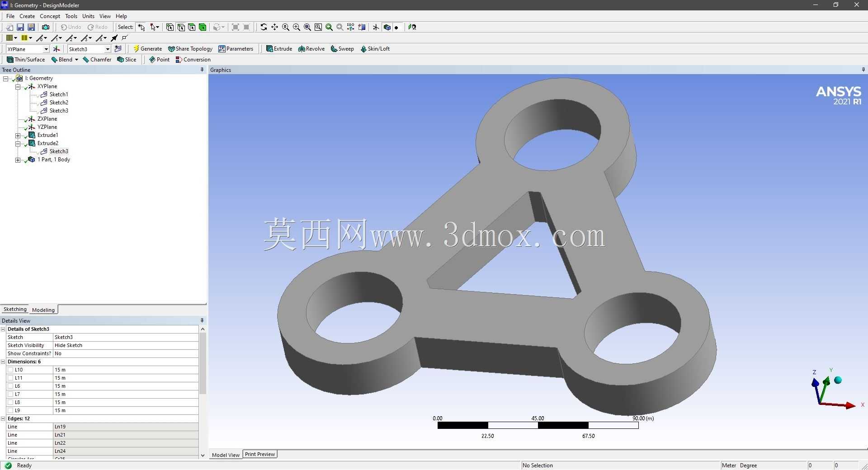Click the Thin/Surface tool
The image size is (868, 470).
click(x=26, y=60)
